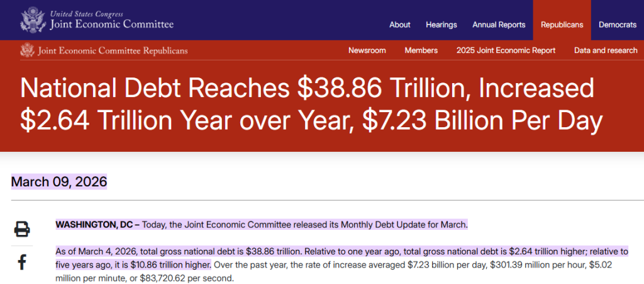Click the Republicans sub-header seal icon
The width and height of the screenshot is (644, 284).
(x=27, y=50)
